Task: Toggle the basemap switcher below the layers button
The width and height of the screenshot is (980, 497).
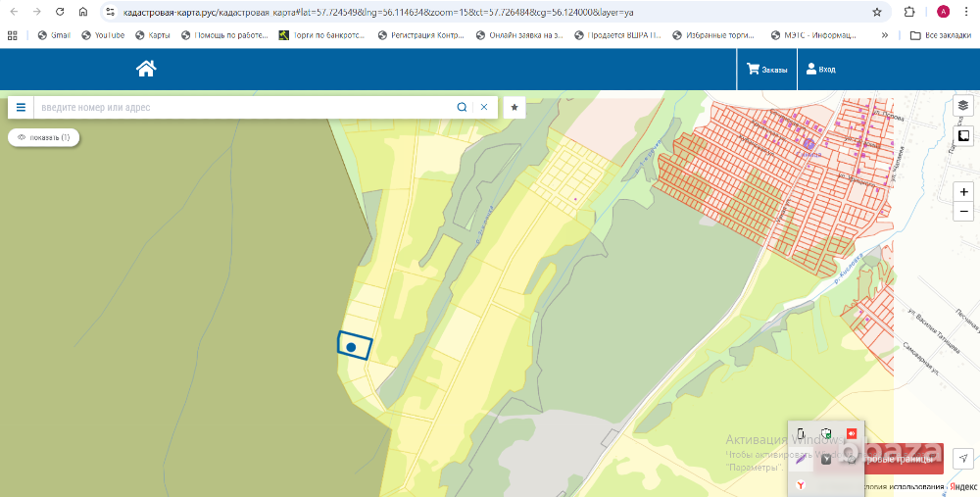Action: (963, 135)
